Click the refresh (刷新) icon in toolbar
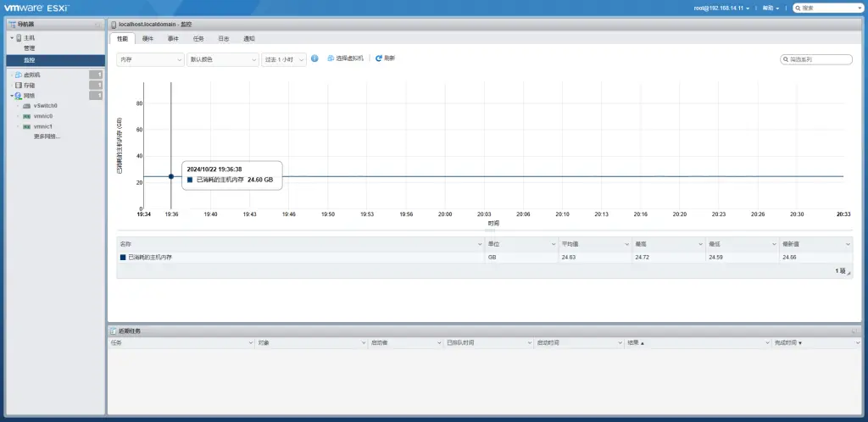The image size is (868, 422). coord(379,58)
